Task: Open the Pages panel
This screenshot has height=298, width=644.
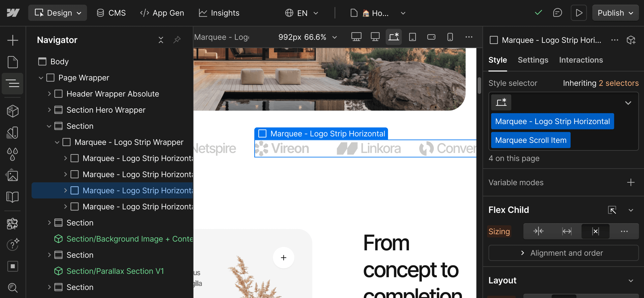Action: click(x=12, y=62)
